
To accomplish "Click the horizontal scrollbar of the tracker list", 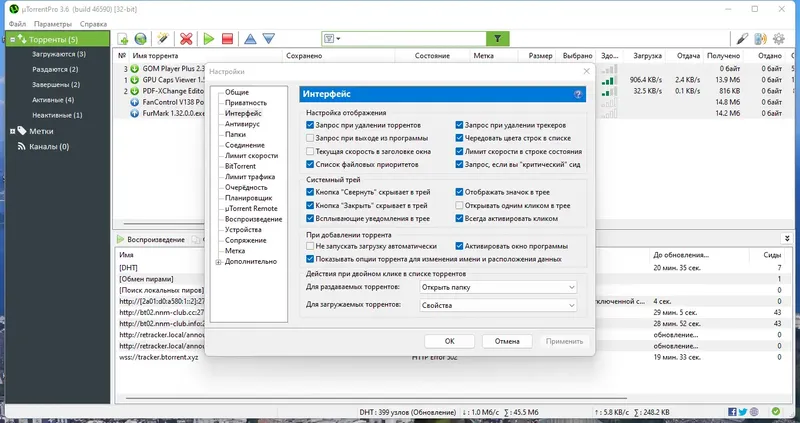I will 377,398.
